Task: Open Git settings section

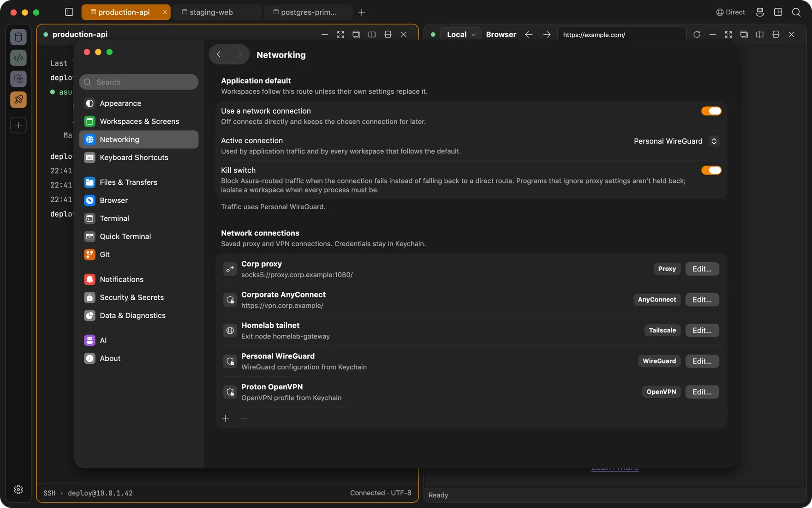Action: click(x=138, y=254)
